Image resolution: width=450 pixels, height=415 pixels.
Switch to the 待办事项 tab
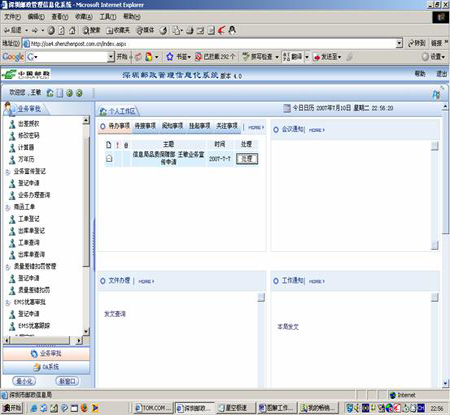pyautogui.click(x=115, y=126)
